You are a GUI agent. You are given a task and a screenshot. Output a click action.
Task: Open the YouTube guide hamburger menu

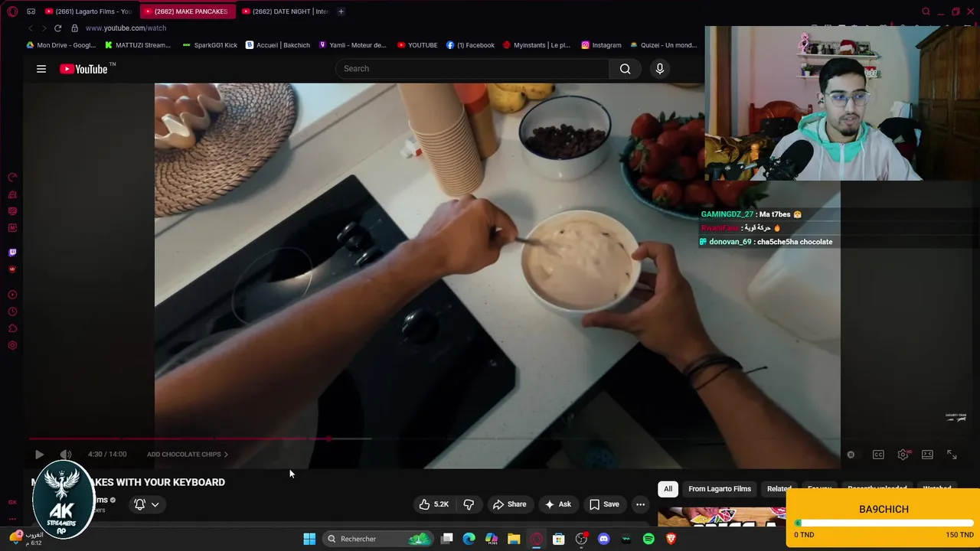click(41, 69)
